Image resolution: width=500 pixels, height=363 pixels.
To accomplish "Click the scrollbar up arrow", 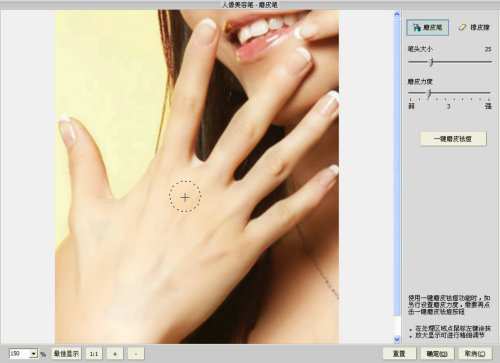I will point(397,14).
